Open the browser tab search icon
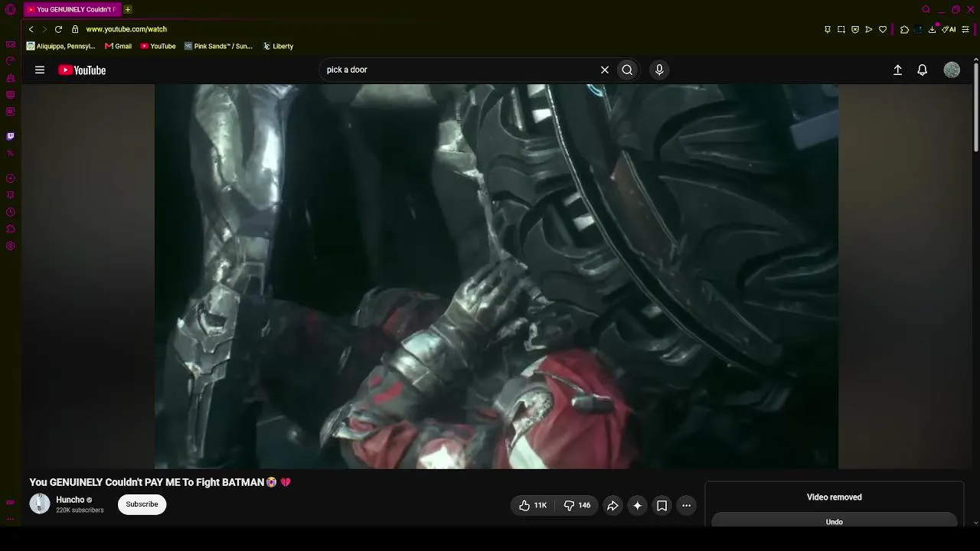Screen dimensions: 980x551 click(x=926, y=9)
